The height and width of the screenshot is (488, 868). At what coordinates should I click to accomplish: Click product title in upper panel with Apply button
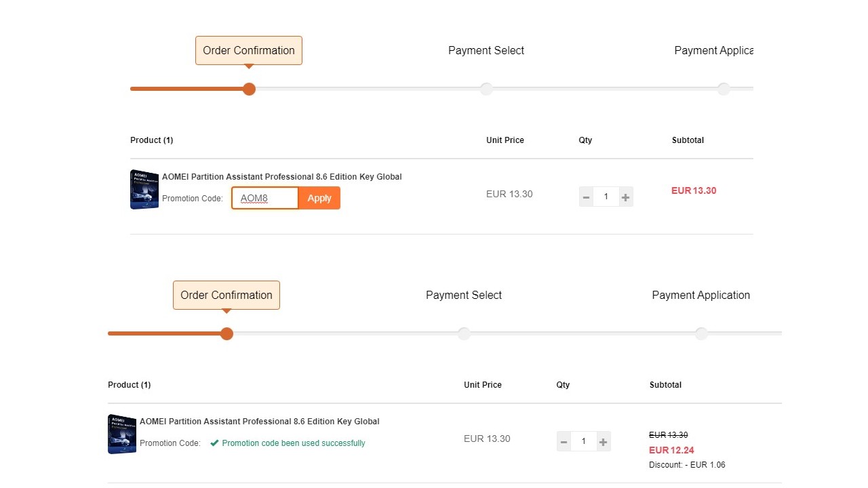coord(281,177)
